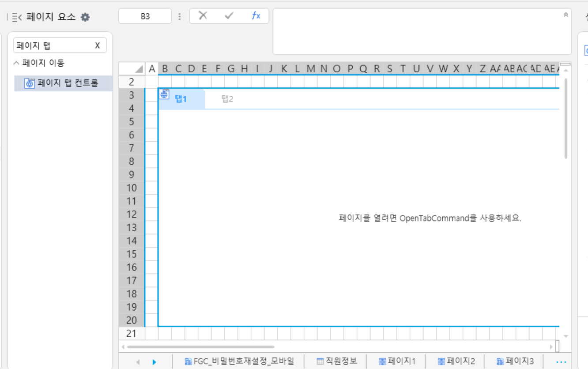Viewport: 588px width, 369px height.
Task: Select column header B
Action: point(165,68)
